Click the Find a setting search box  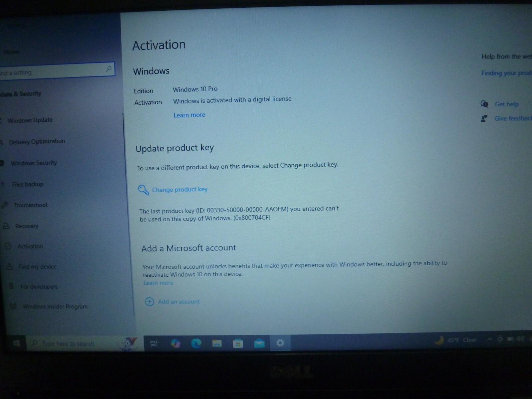click(57, 70)
